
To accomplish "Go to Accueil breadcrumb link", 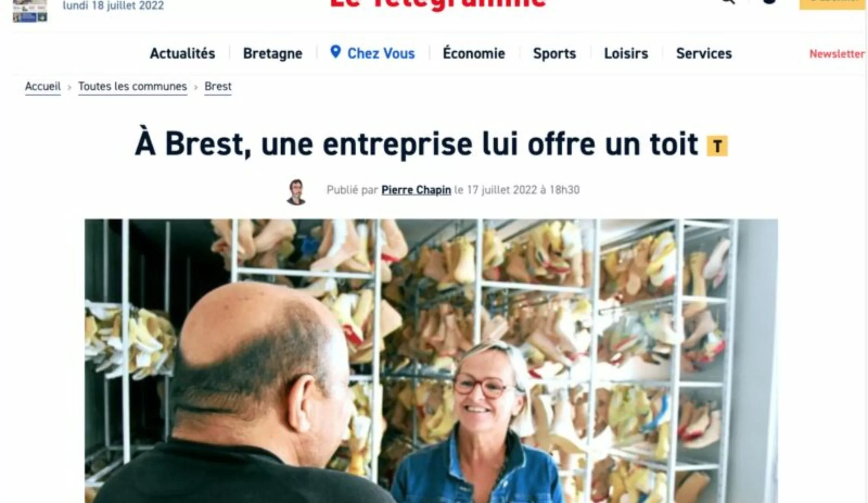I will pyautogui.click(x=43, y=87).
